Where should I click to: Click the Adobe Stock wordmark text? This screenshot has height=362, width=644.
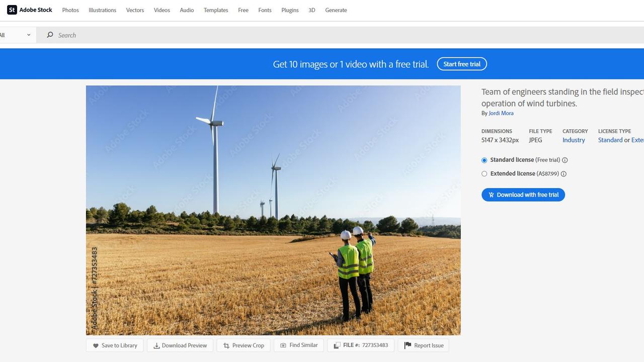tap(36, 10)
